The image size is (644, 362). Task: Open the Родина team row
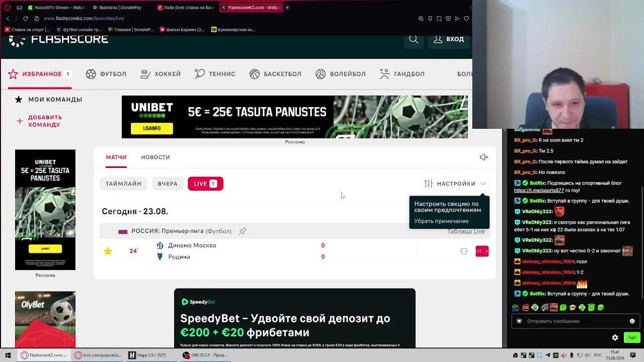tap(179, 257)
